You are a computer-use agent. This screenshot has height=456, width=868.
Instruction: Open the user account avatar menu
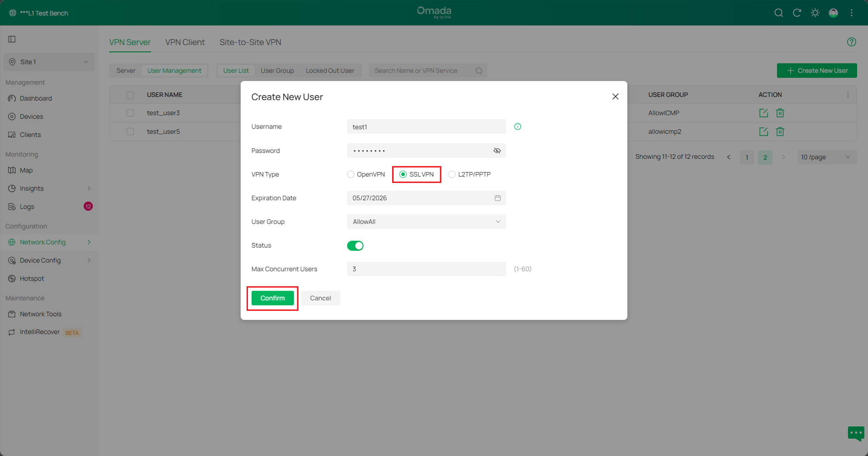(x=834, y=13)
